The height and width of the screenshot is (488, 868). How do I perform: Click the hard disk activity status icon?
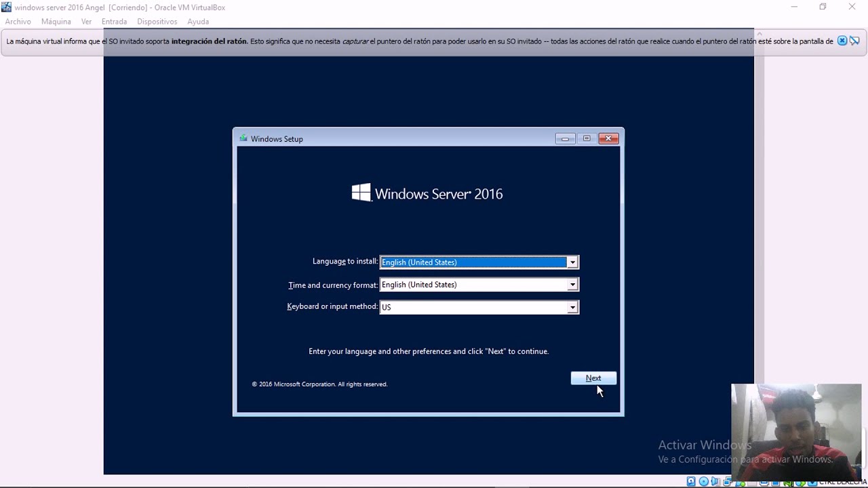pyautogui.click(x=691, y=481)
